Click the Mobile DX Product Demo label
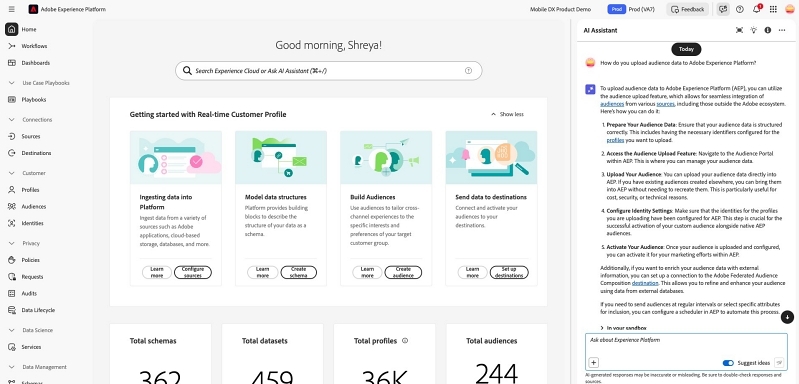 point(560,9)
